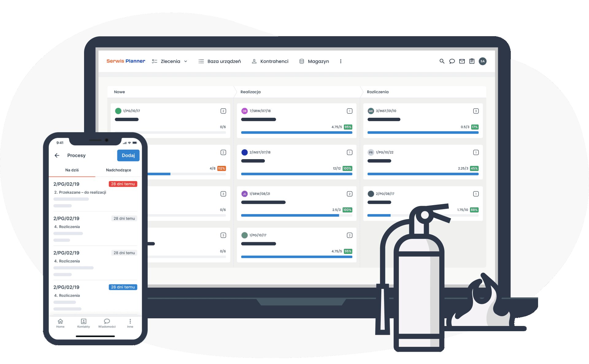This screenshot has width=589, height=364.
Task: Open the SA user avatar
Action: coord(483,61)
